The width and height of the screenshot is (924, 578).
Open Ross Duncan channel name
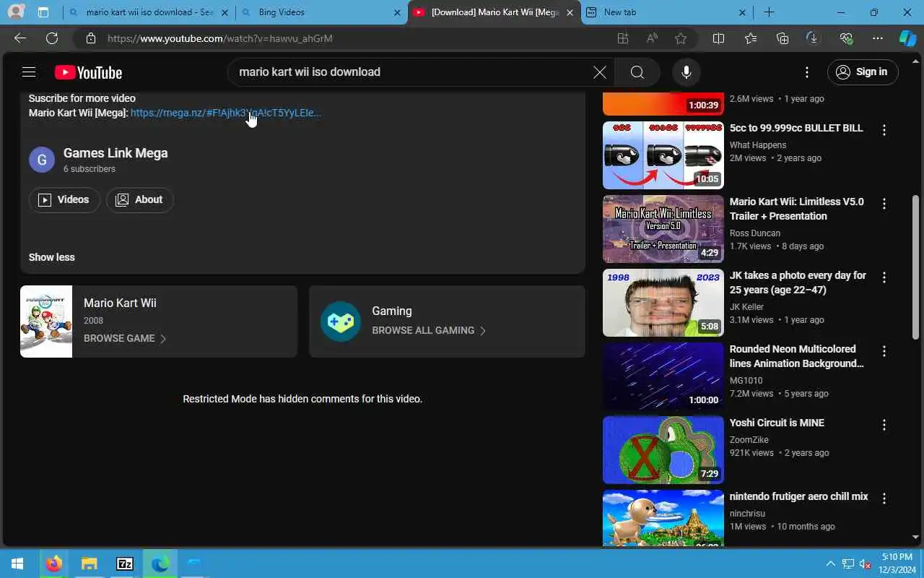pyautogui.click(x=754, y=233)
